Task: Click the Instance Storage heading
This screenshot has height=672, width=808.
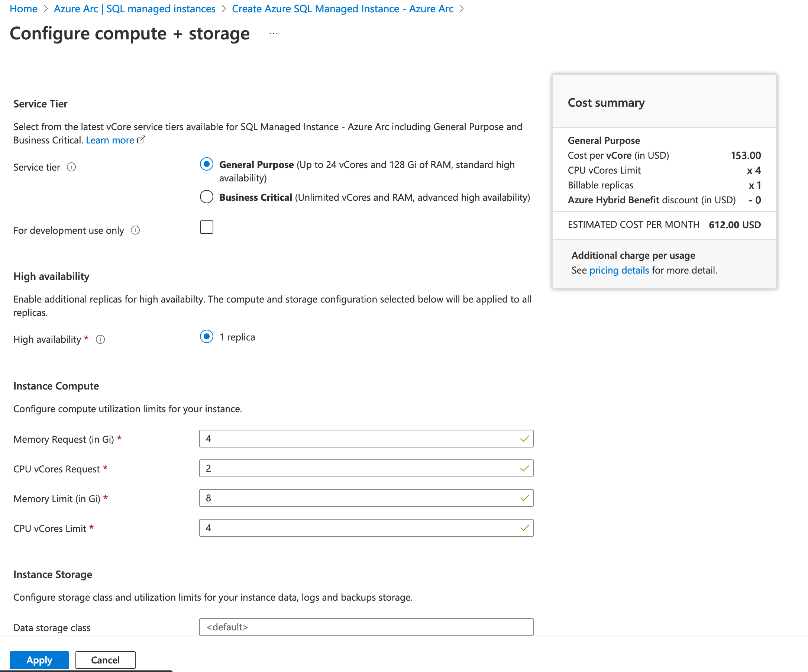Action: click(53, 574)
